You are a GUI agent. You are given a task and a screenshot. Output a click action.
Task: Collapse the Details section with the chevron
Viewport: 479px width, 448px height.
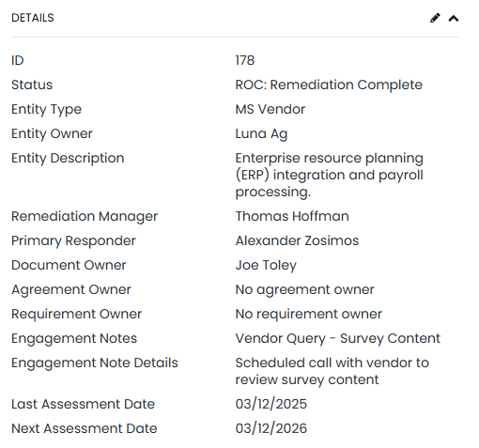point(454,19)
